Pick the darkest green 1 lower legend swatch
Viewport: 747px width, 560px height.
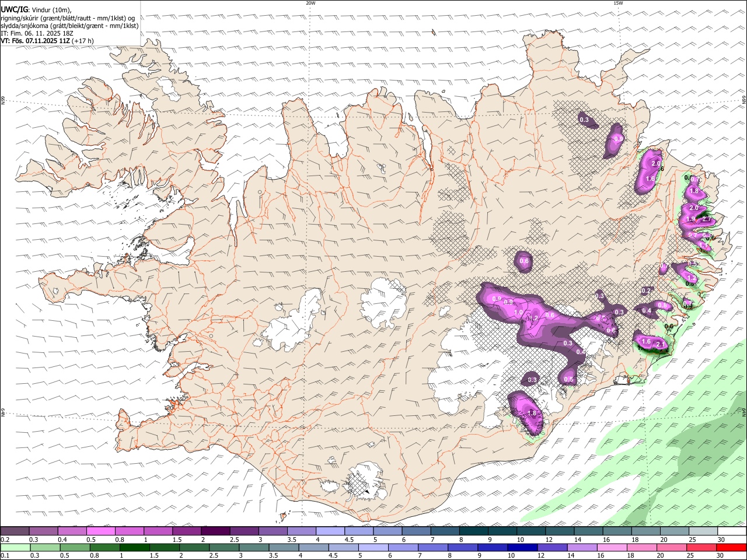click(x=135, y=547)
